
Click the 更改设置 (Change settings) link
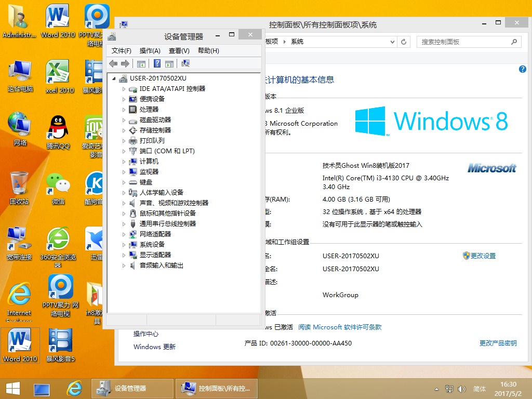click(x=483, y=256)
